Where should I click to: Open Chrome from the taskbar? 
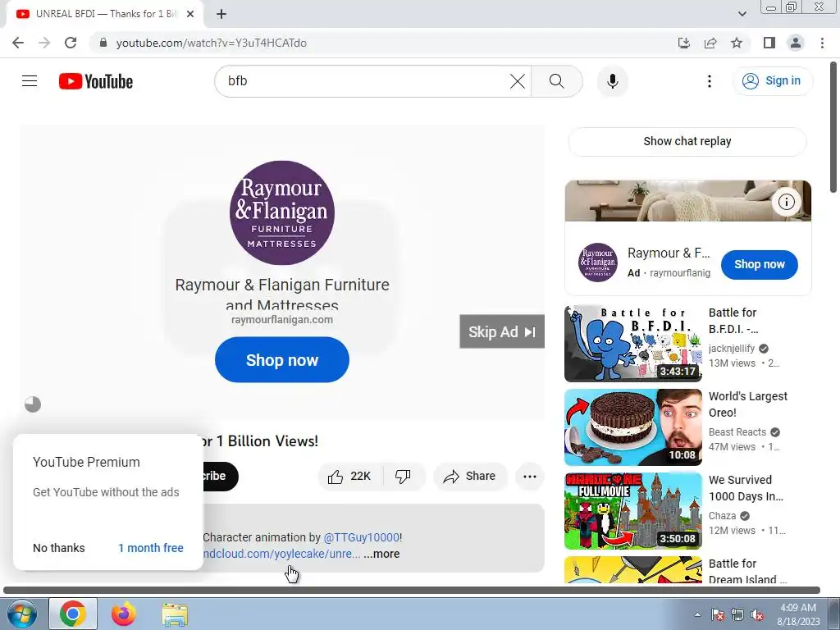73,614
